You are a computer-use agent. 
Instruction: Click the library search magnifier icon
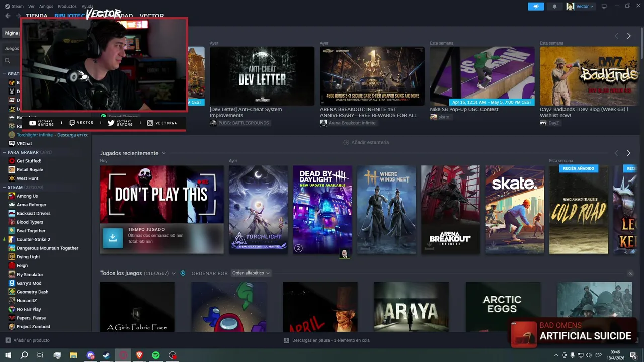7,61
